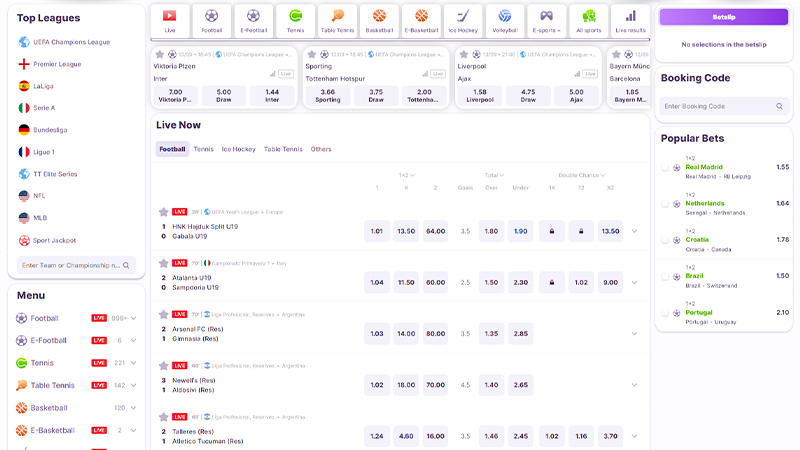Select Over 1.50 for Atalanta U19 match
The width and height of the screenshot is (800, 450).
click(491, 282)
